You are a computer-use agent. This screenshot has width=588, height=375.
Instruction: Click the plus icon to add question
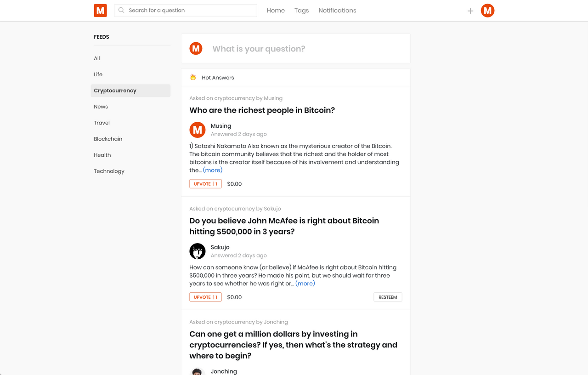pos(470,11)
